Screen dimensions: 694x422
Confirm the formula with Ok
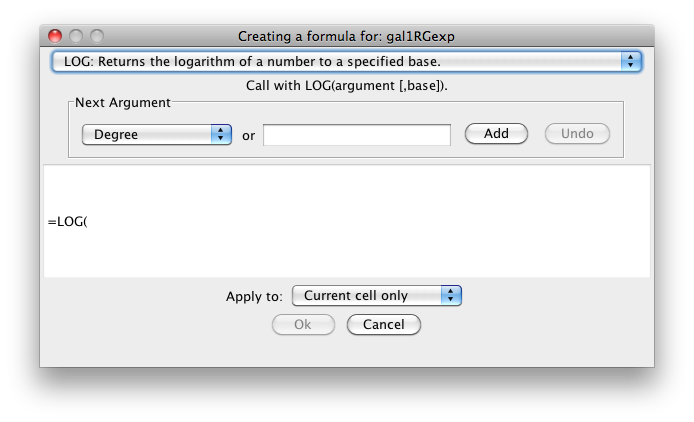pos(302,324)
